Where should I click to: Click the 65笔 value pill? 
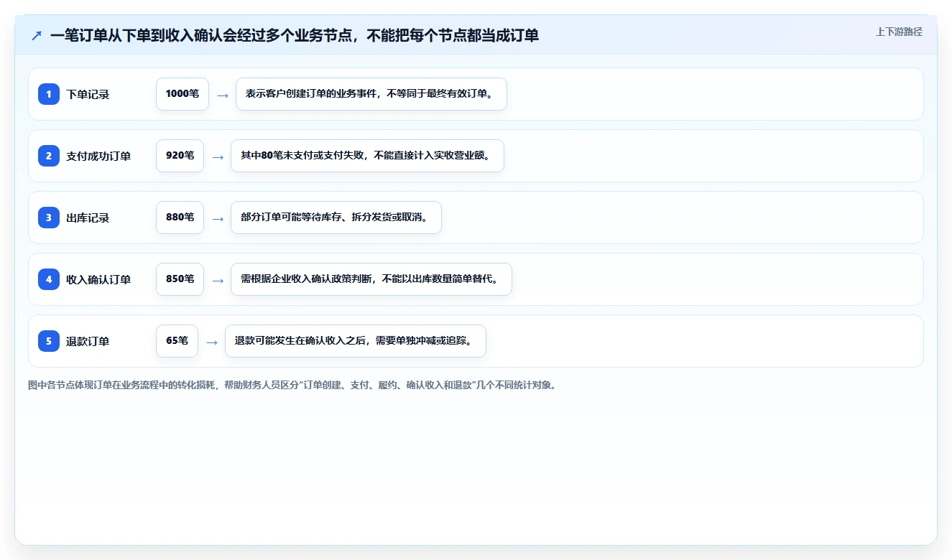[177, 341]
